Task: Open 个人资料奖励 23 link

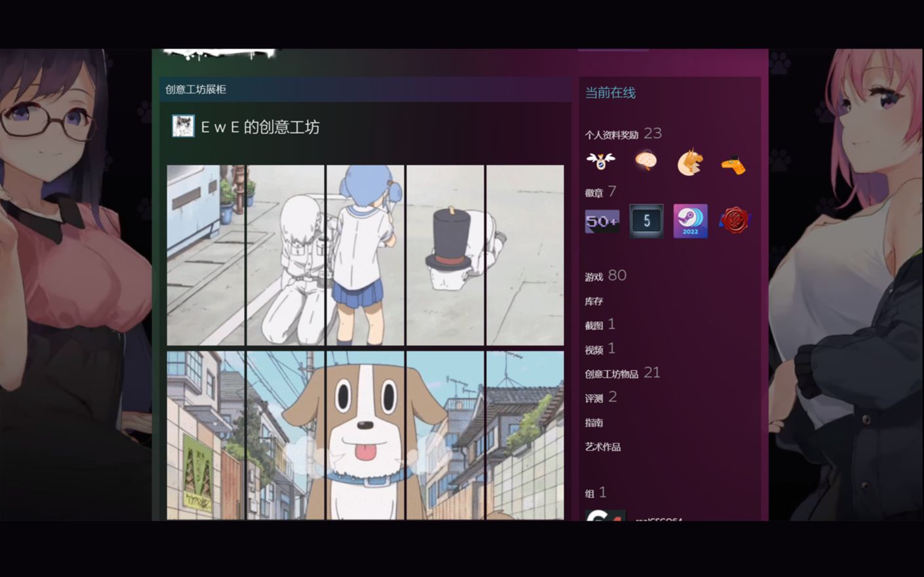Action: coord(623,134)
